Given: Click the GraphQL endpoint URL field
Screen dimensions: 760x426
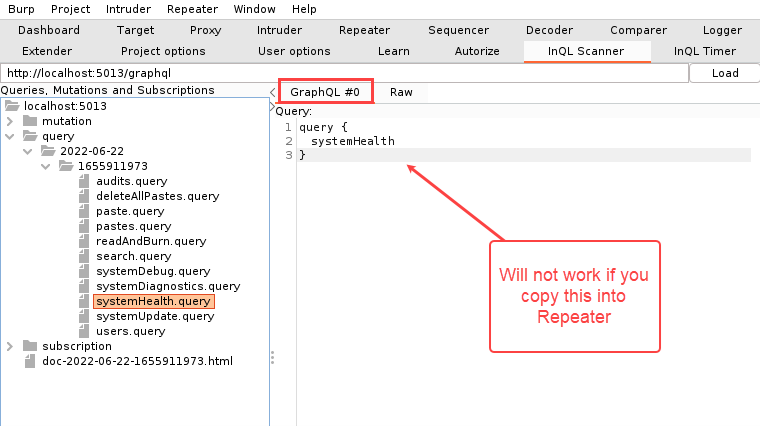Looking at the screenshot, I should [x=344, y=73].
